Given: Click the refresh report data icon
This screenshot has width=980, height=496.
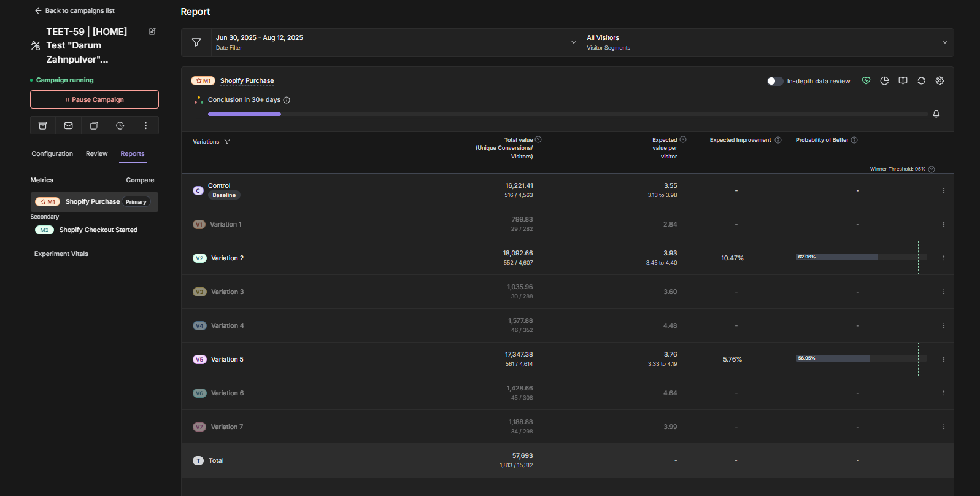Looking at the screenshot, I should point(921,81).
